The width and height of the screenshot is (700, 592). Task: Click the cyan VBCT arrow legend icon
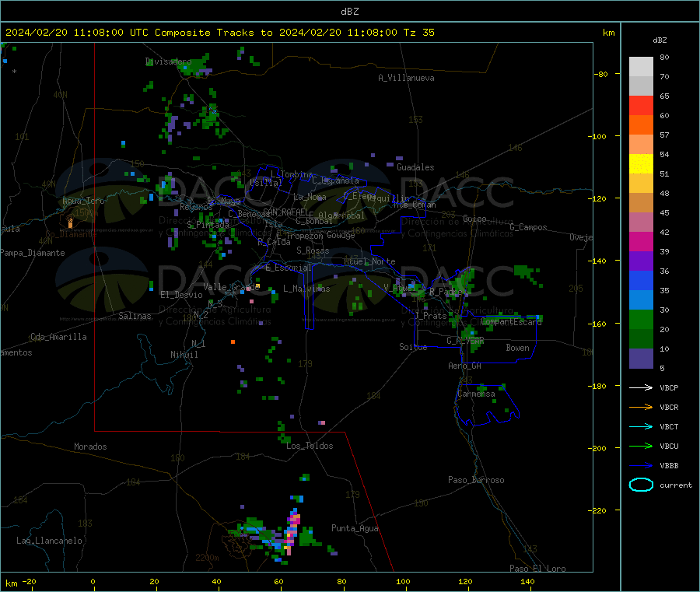(641, 426)
